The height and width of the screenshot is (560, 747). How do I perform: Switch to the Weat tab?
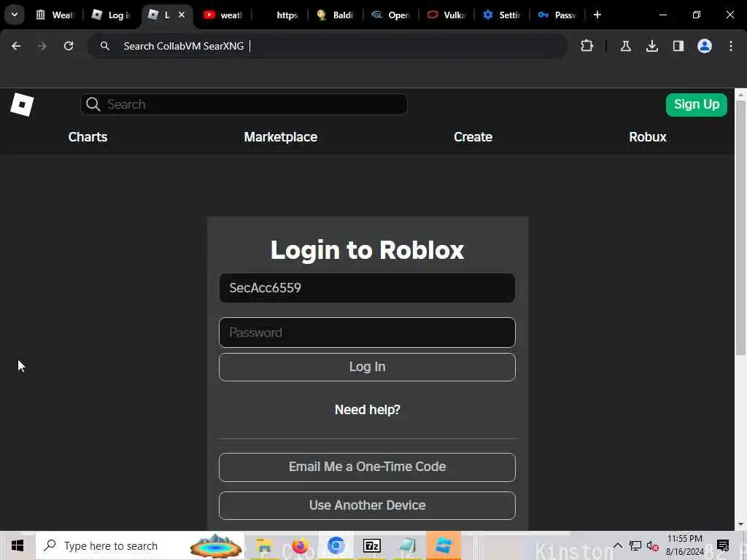55,15
